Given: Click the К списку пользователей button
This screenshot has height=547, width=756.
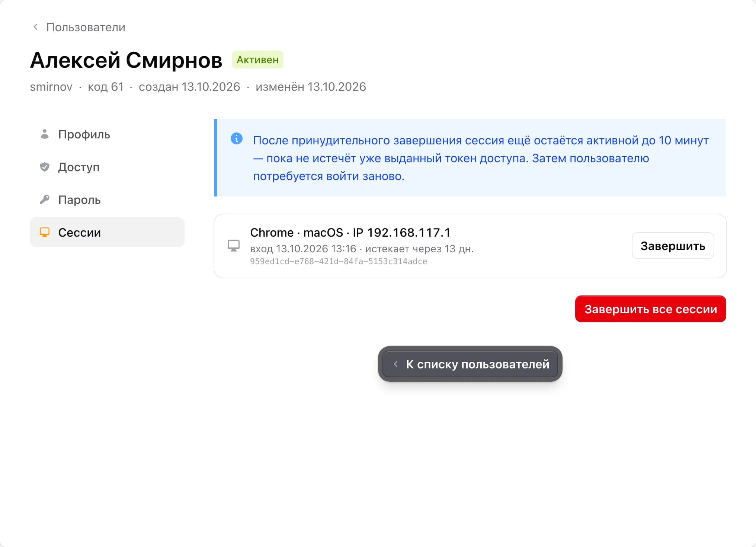Looking at the screenshot, I should [470, 364].
